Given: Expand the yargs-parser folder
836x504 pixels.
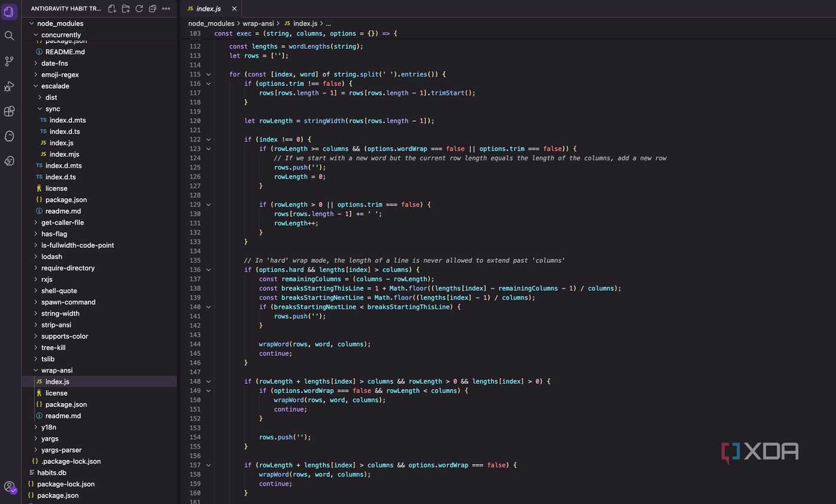Looking at the screenshot, I should 61,450.
